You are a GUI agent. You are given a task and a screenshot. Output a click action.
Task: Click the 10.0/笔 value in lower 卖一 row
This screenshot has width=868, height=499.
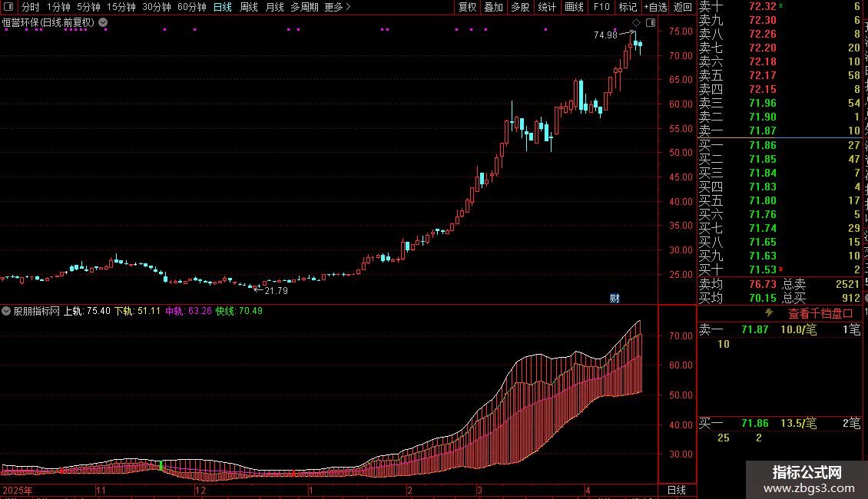coord(798,329)
